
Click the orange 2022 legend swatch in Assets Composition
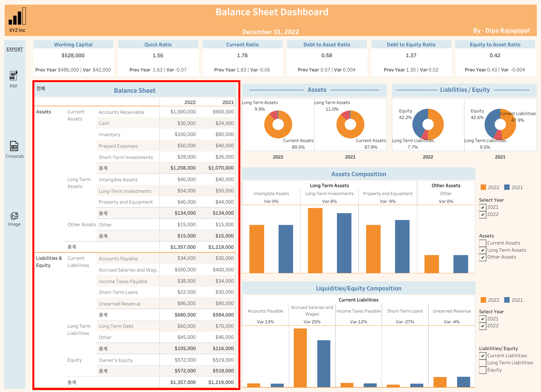483,187
